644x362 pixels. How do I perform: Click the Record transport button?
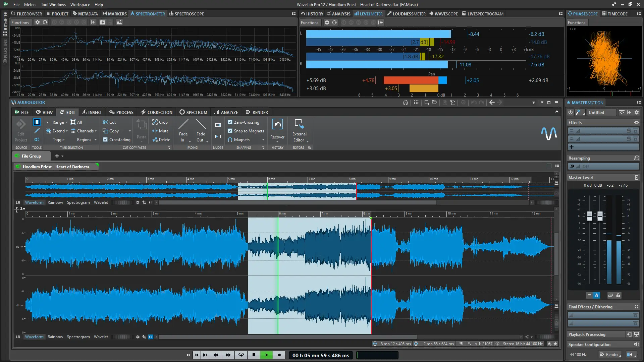click(x=279, y=355)
